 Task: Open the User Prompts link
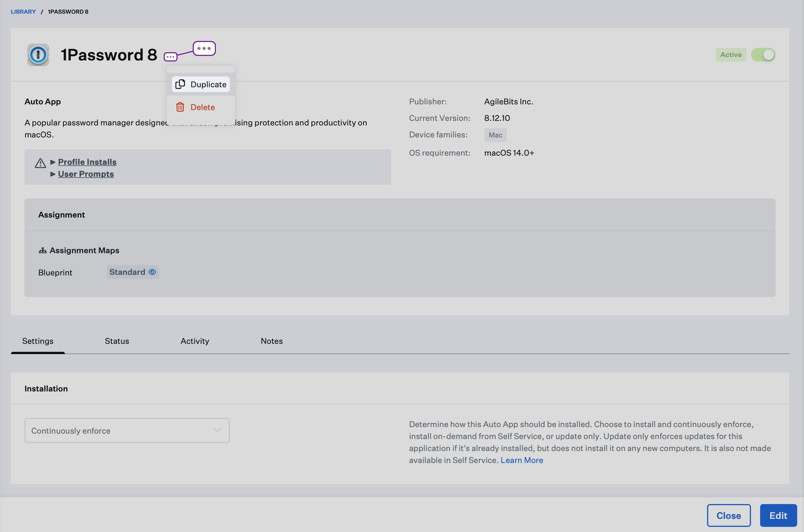86,174
